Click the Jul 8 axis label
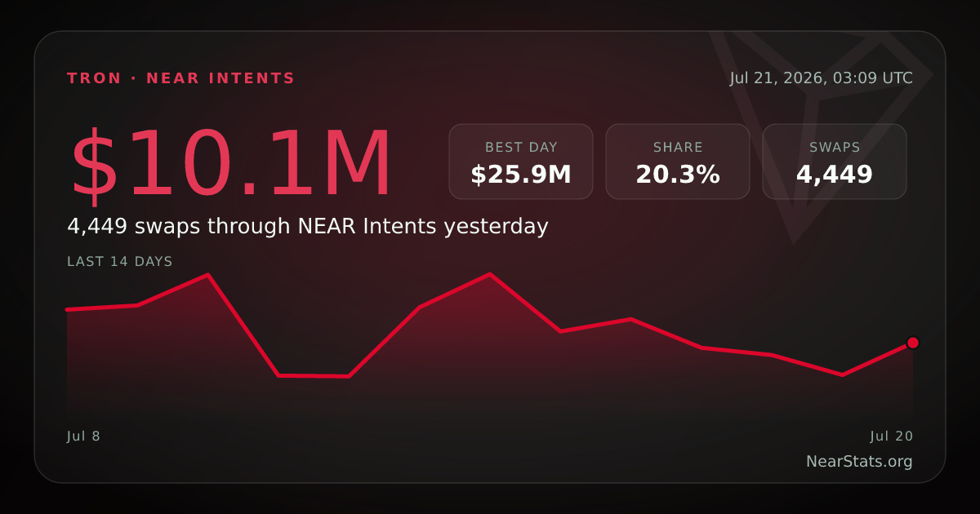The height and width of the screenshot is (514, 980). coord(83,436)
